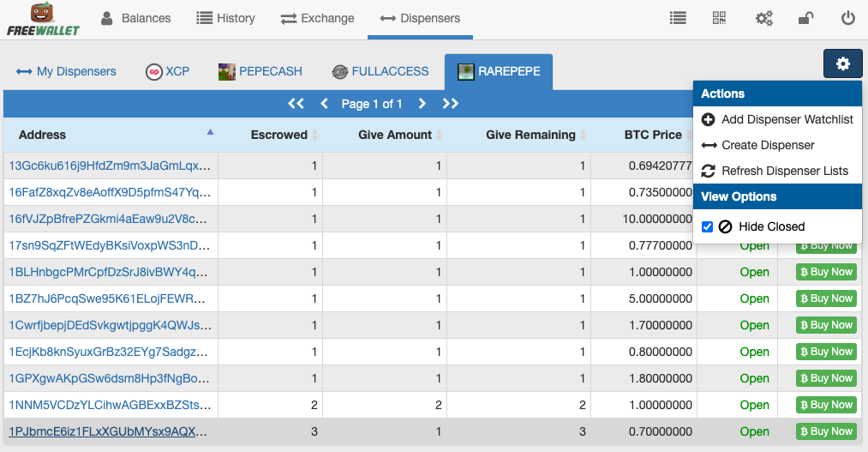This screenshot has height=452, width=868.
Task: Open the QR code scanner icon
Action: pyautogui.click(x=719, y=18)
